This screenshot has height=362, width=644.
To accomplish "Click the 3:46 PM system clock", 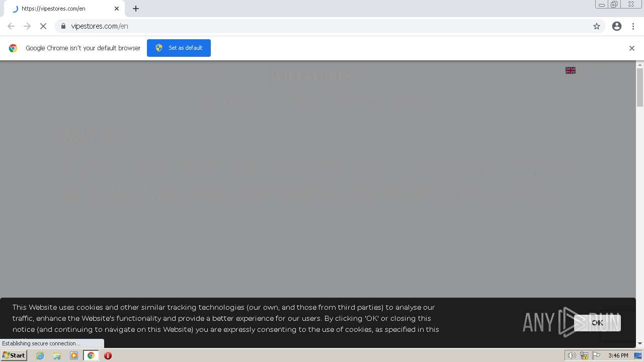I will pos(618,355).
